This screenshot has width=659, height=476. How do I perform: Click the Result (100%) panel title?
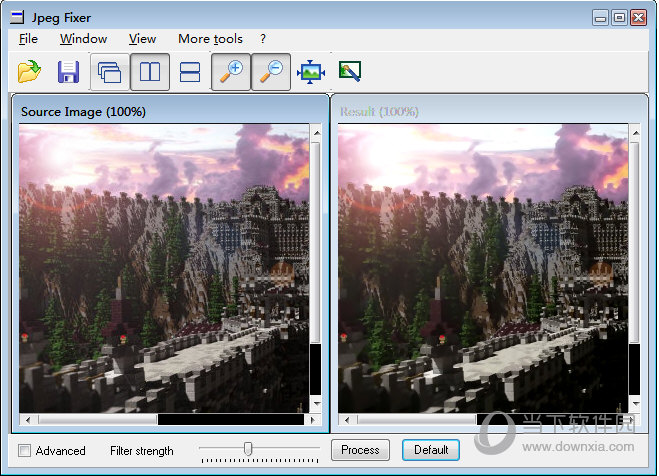(x=379, y=112)
